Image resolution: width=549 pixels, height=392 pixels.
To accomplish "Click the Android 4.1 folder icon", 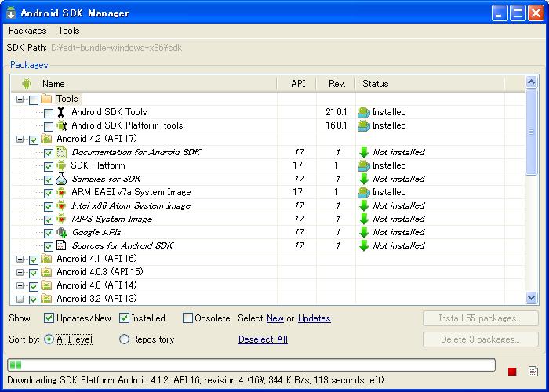I will click(x=46, y=259).
